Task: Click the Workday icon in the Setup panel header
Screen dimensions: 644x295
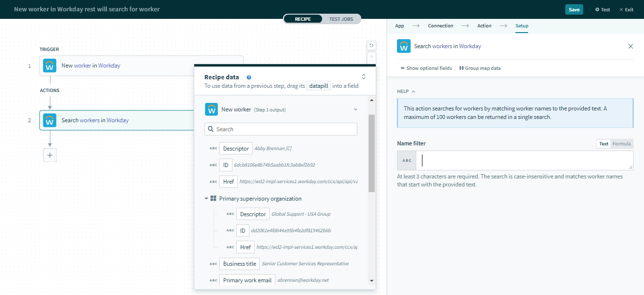Action: (404, 46)
